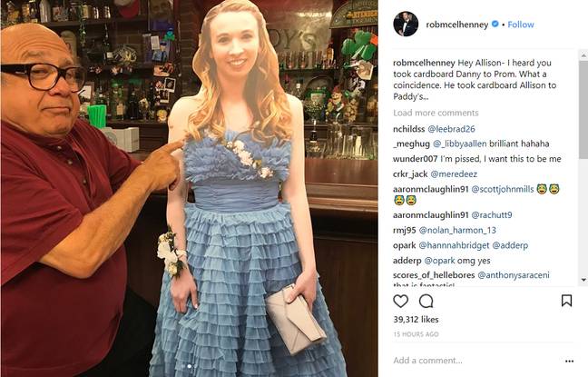Screen dimensions: 588x377
Task: Open the @anthonysaraceni mention link
Action: (x=514, y=275)
